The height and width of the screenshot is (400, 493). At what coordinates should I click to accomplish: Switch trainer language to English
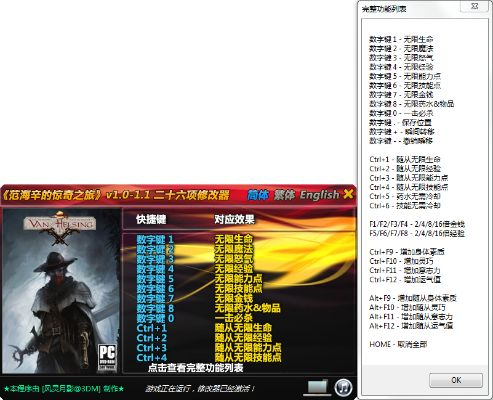click(319, 195)
